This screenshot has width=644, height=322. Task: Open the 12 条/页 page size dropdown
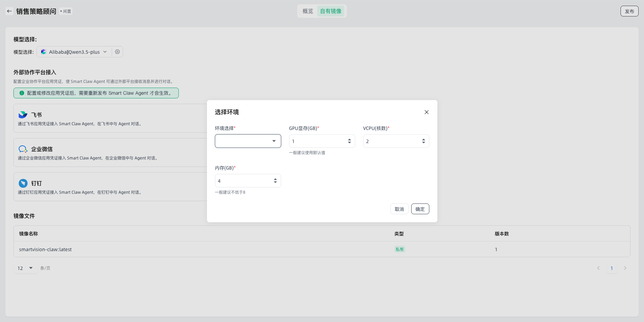click(25, 268)
